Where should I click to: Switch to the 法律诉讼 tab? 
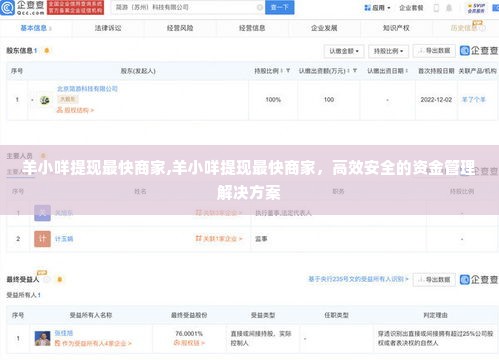[x=108, y=28]
